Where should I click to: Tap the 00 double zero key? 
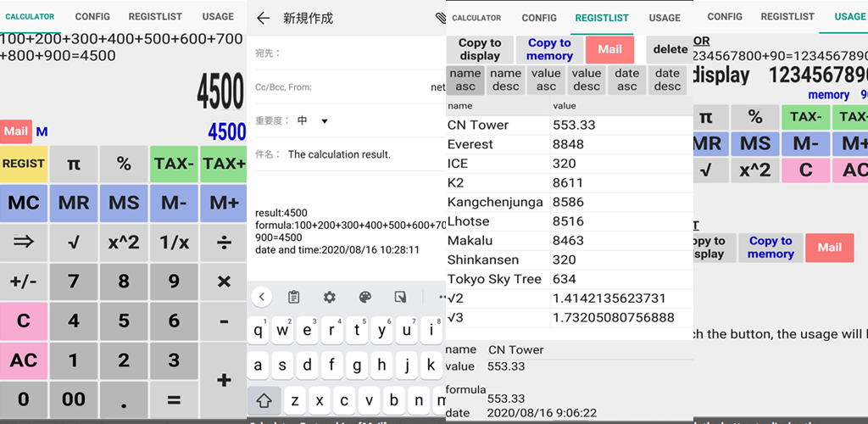point(74,399)
